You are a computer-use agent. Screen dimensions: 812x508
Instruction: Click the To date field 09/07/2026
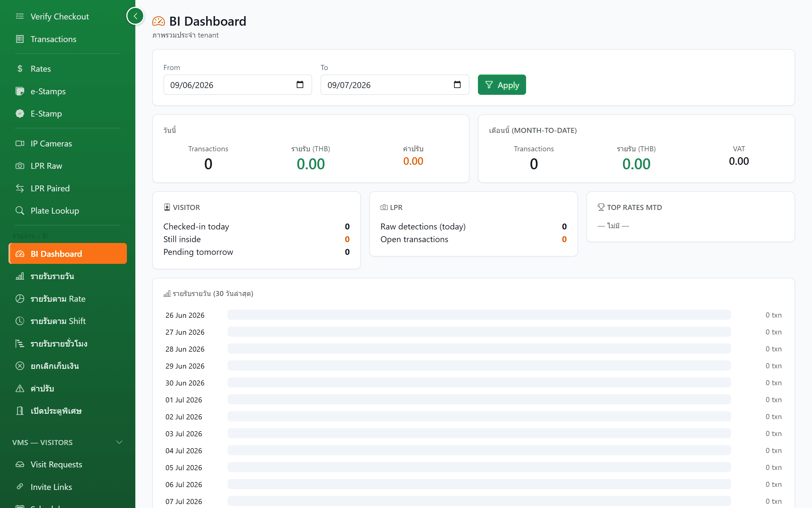click(x=395, y=85)
